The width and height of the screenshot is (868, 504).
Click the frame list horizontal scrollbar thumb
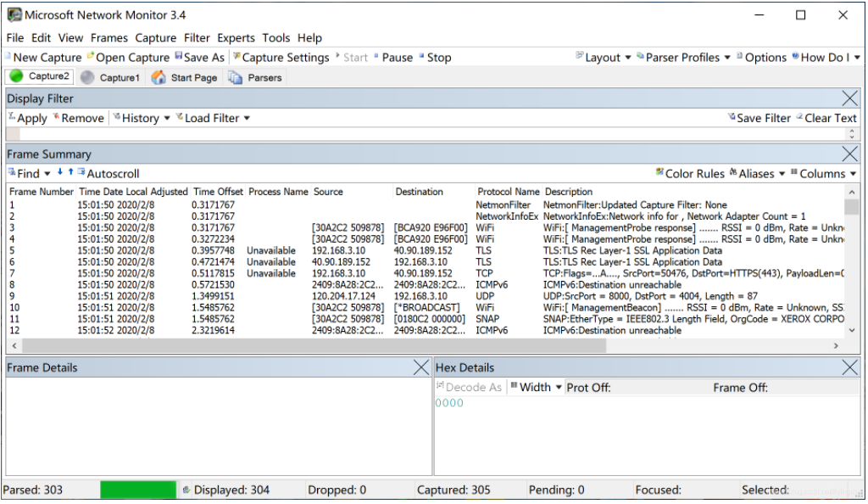click(314, 346)
